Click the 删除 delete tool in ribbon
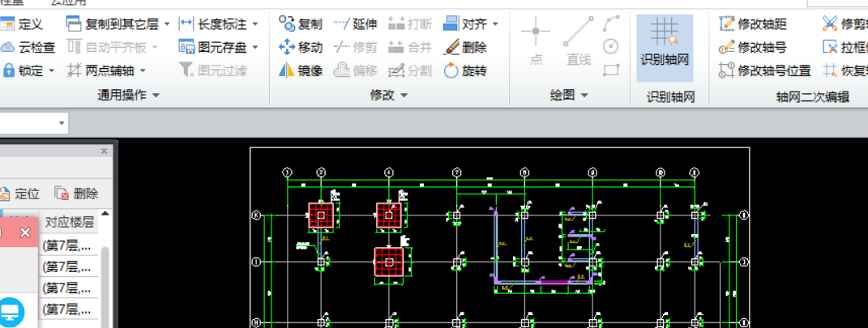The width and height of the screenshot is (868, 328). (x=465, y=47)
